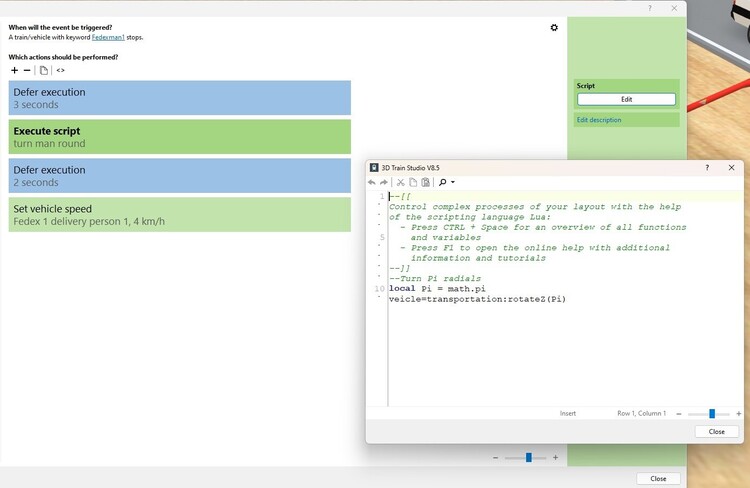The height and width of the screenshot is (488, 750).
Task: Click the plus button of the event list zoom
Action: click(556, 457)
